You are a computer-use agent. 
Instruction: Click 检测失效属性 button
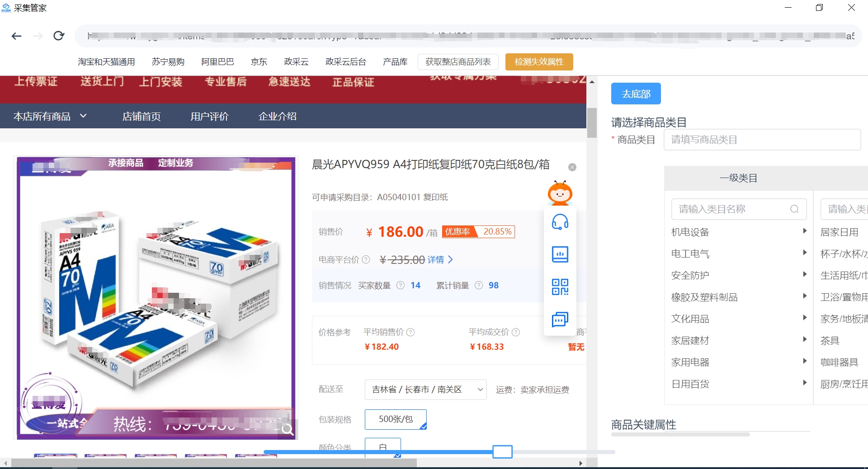click(539, 62)
